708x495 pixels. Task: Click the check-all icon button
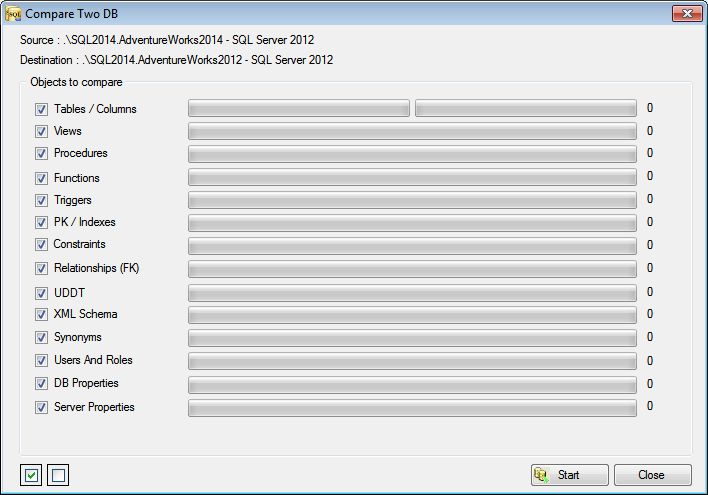click(31, 475)
